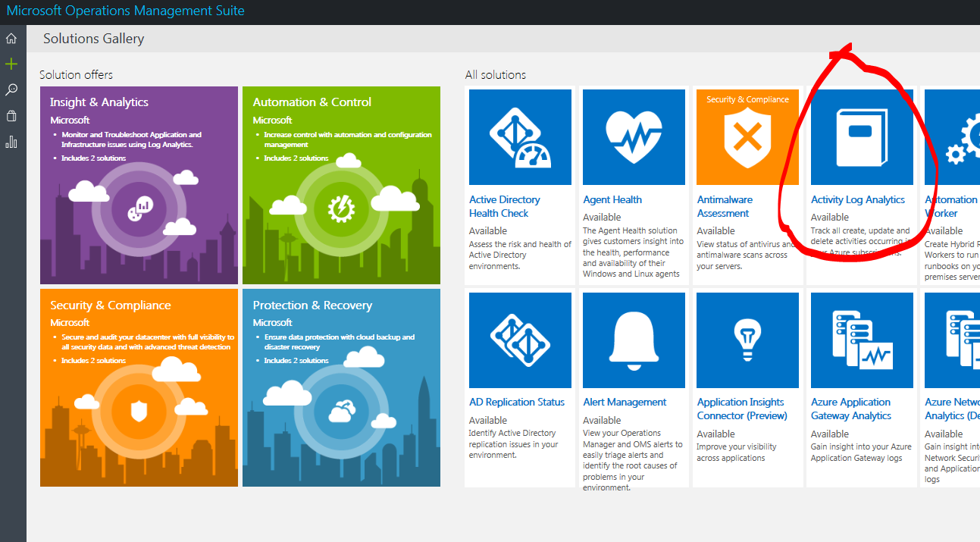The height and width of the screenshot is (542, 980).
Task: Click Application Insights lightbulb icon
Action: point(747,340)
